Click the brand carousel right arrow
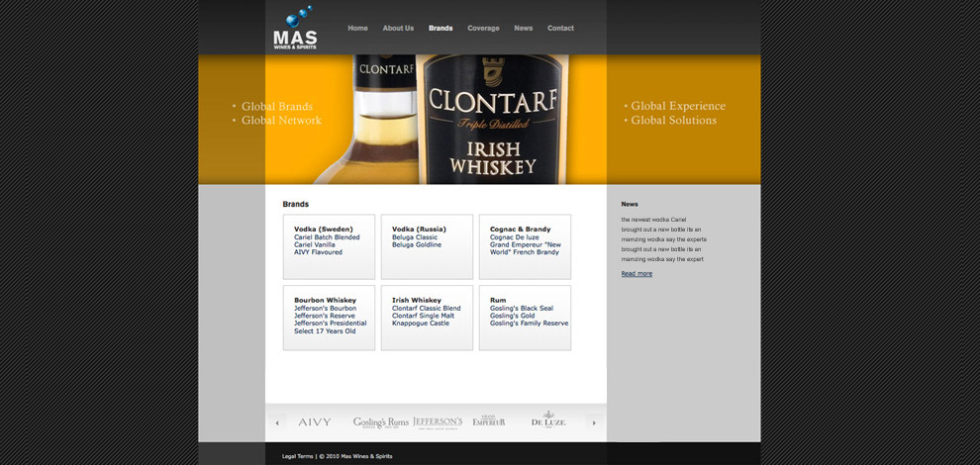Image resolution: width=980 pixels, height=465 pixels. tap(594, 422)
